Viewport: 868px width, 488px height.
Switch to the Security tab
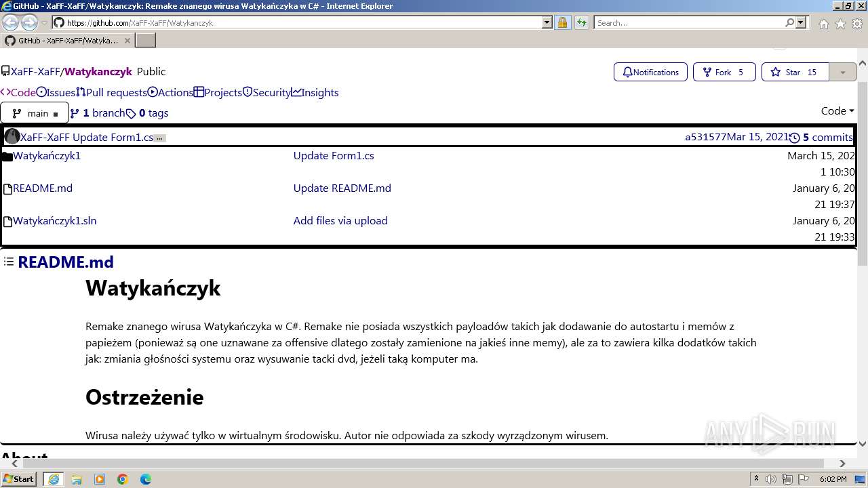pyautogui.click(x=267, y=92)
